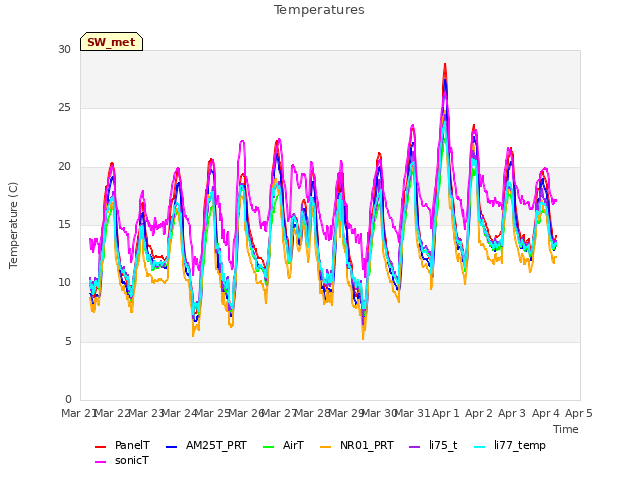Click the sonicT magenta legend swatch
The image size is (640, 480).
(x=100, y=462)
